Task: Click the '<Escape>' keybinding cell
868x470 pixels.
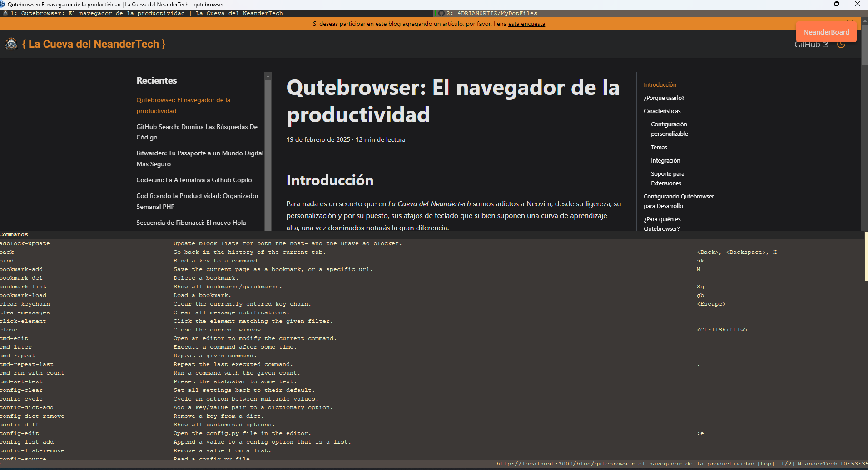Action: [x=711, y=304]
